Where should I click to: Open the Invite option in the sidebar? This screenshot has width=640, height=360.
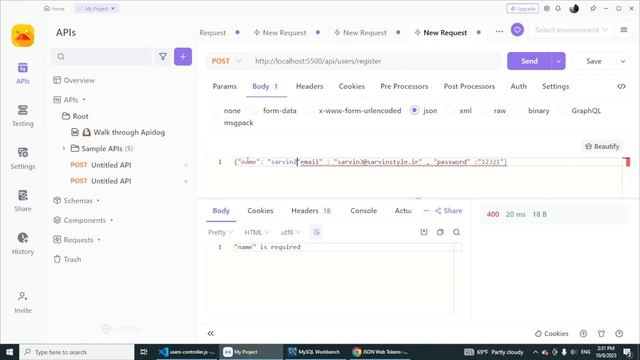(x=23, y=302)
